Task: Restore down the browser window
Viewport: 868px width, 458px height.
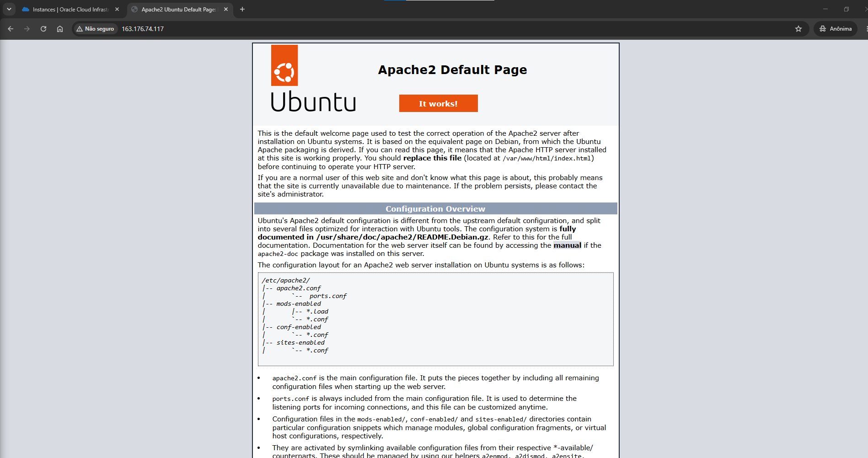Action: (847, 9)
